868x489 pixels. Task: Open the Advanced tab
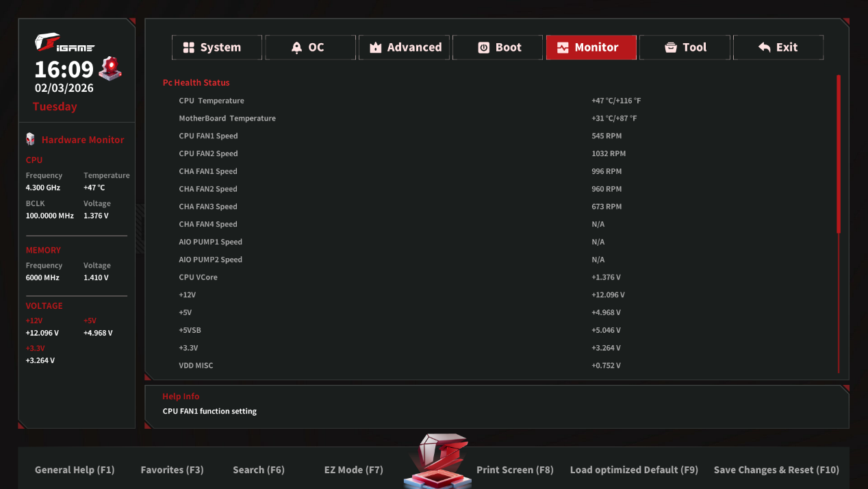(404, 47)
